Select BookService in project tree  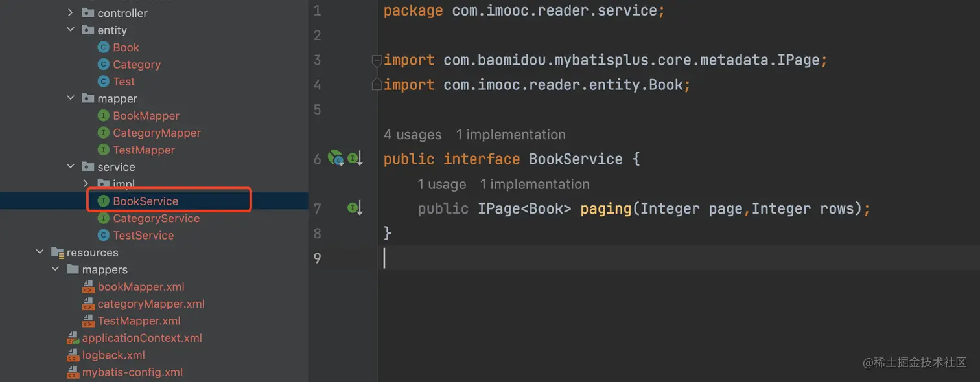(145, 201)
